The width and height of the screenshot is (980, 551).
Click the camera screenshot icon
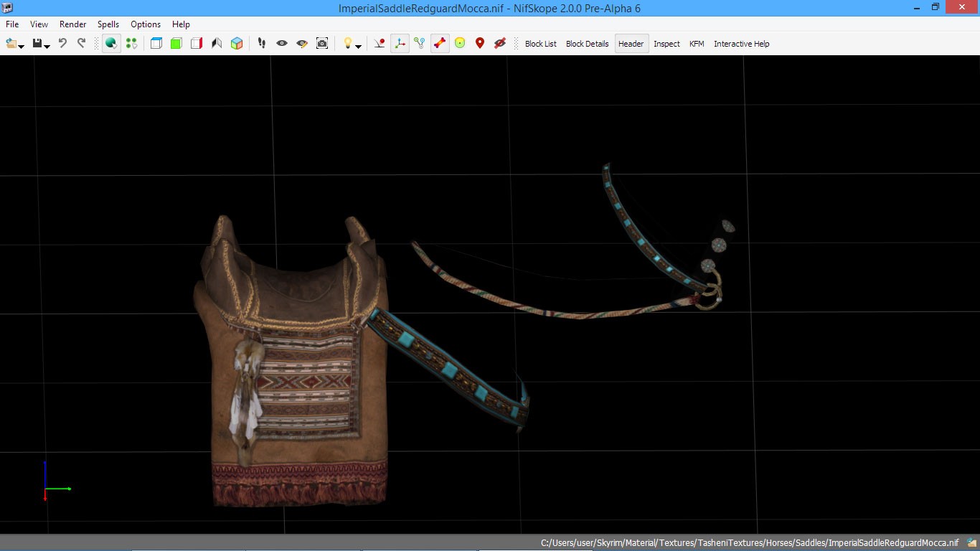point(322,44)
